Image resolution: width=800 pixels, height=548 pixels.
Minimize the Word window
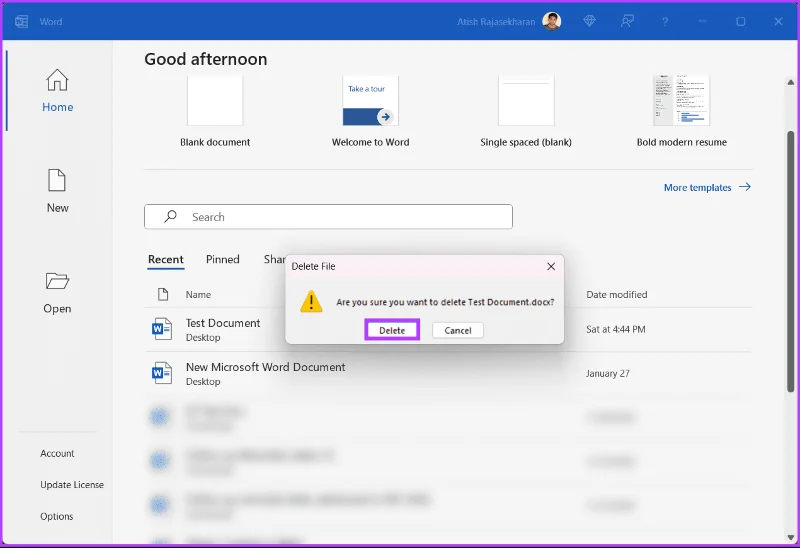point(703,21)
